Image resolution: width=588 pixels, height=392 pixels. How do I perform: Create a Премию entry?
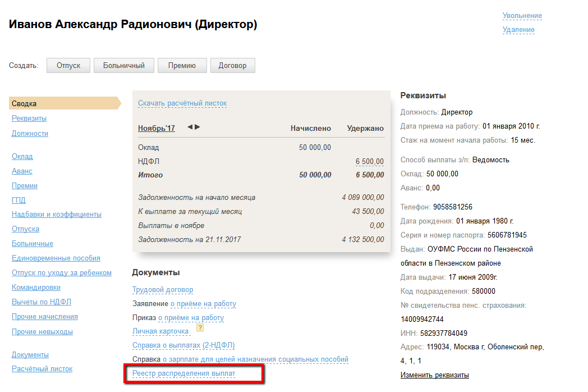click(x=182, y=66)
